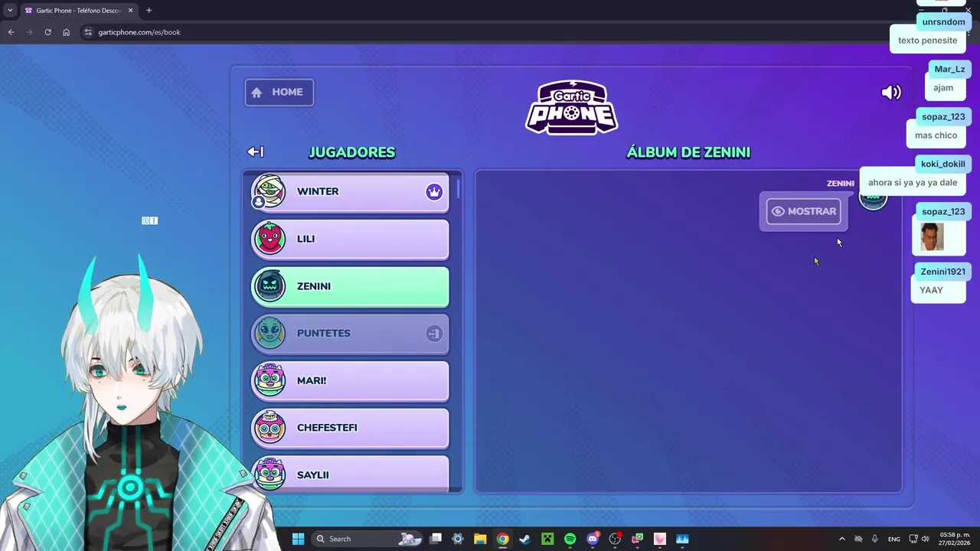Click the exit icon on PUNTETES row

434,334
